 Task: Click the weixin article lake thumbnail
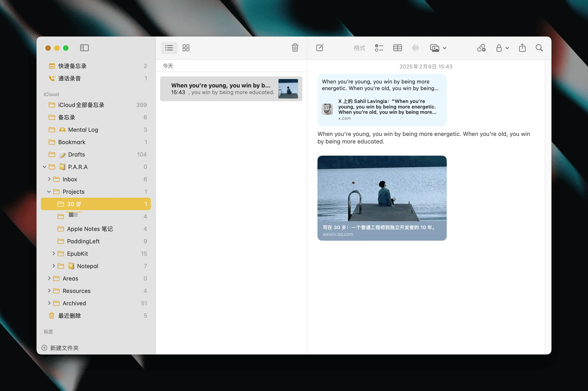382,188
